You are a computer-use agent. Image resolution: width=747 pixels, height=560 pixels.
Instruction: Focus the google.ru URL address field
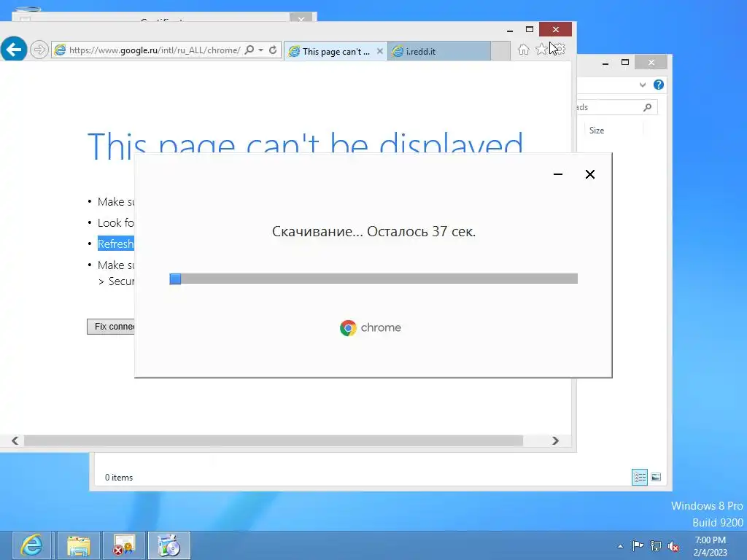coord(153,50)
